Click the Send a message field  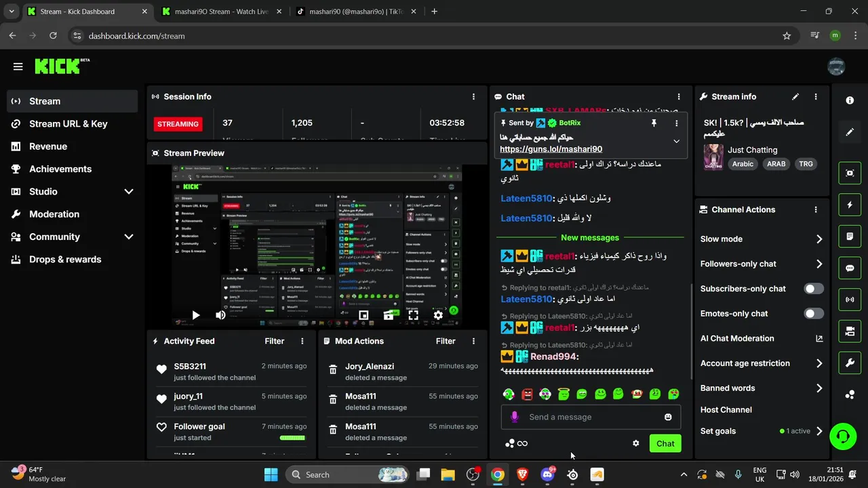click(591, 417)
